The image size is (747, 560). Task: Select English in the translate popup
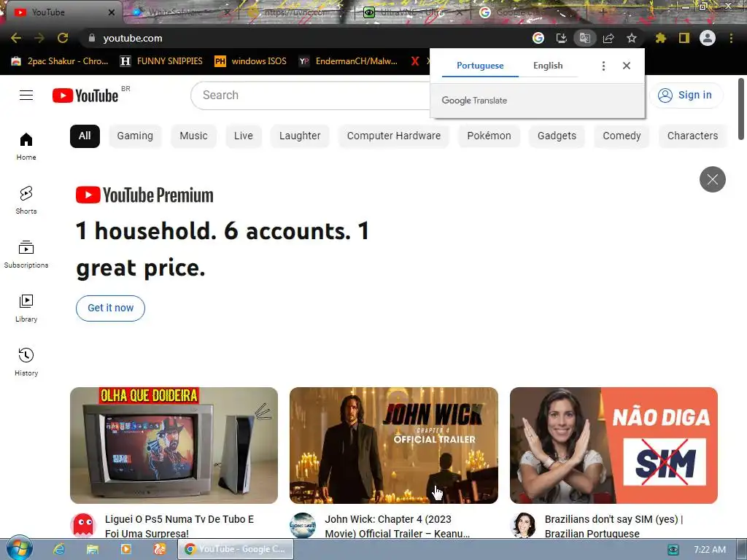point(548,66)
